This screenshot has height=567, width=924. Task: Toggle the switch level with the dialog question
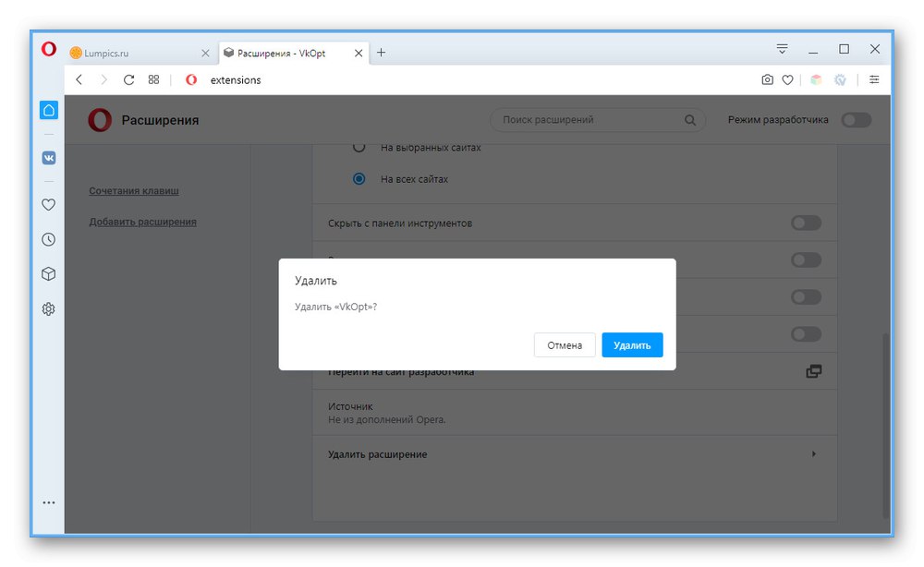click(x=806, y=297)
